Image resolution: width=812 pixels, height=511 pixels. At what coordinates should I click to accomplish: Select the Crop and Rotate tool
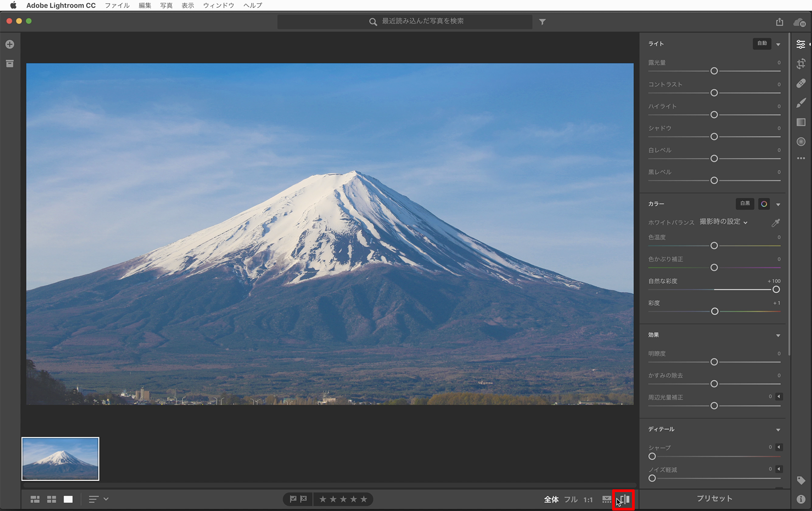click(801, 64)
